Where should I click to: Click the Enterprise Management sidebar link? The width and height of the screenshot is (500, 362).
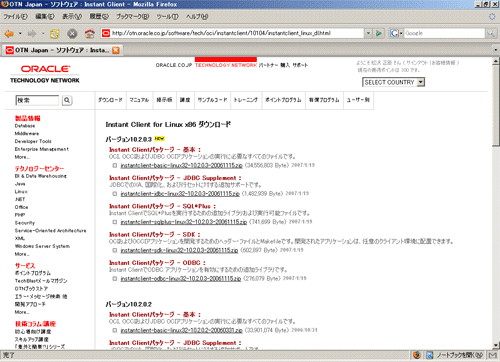coord(42,149)
